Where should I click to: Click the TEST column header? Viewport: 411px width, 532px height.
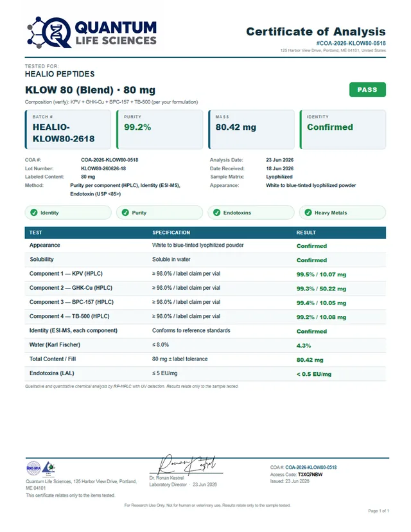coord(35,233)
